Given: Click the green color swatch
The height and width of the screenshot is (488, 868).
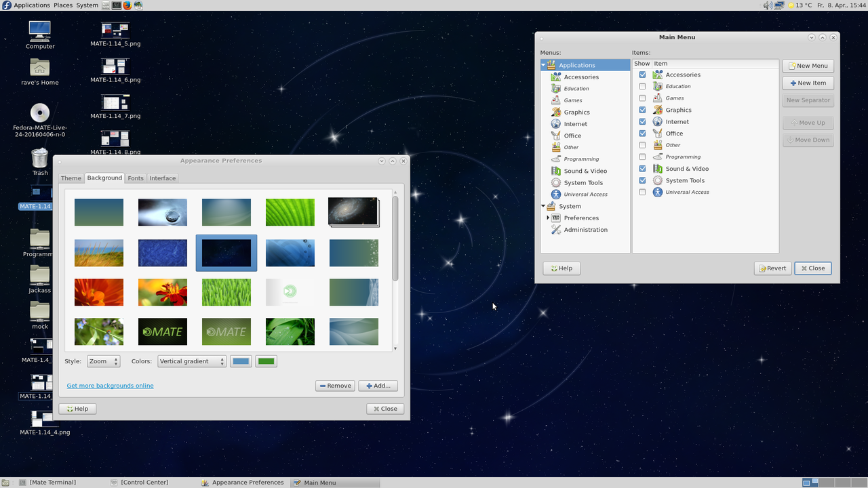Looking at the screenshot, I should 266,361.
